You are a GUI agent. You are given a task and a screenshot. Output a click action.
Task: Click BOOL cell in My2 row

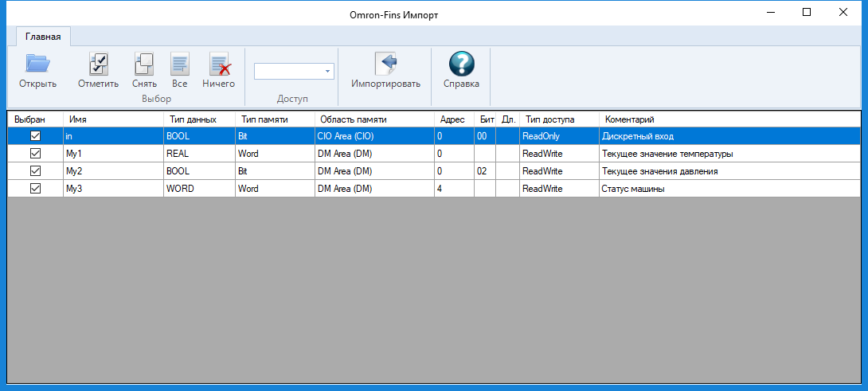coord(199,171)
